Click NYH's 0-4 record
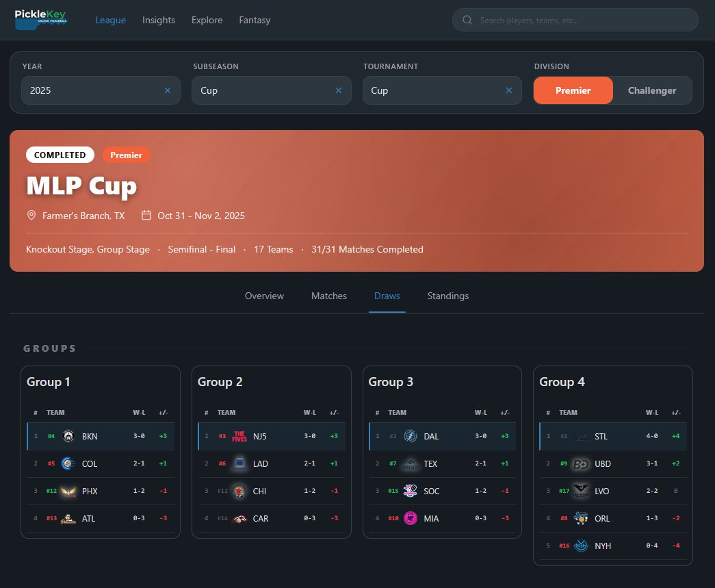The width and height of the screenshot is (715, 588). pyautogui.click(x=651, y=546)
